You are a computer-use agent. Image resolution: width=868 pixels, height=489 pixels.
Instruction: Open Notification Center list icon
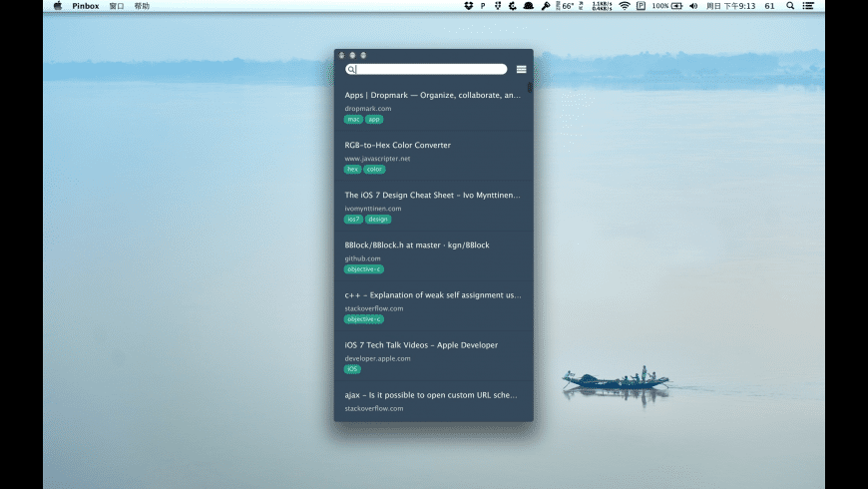(808, 6)
